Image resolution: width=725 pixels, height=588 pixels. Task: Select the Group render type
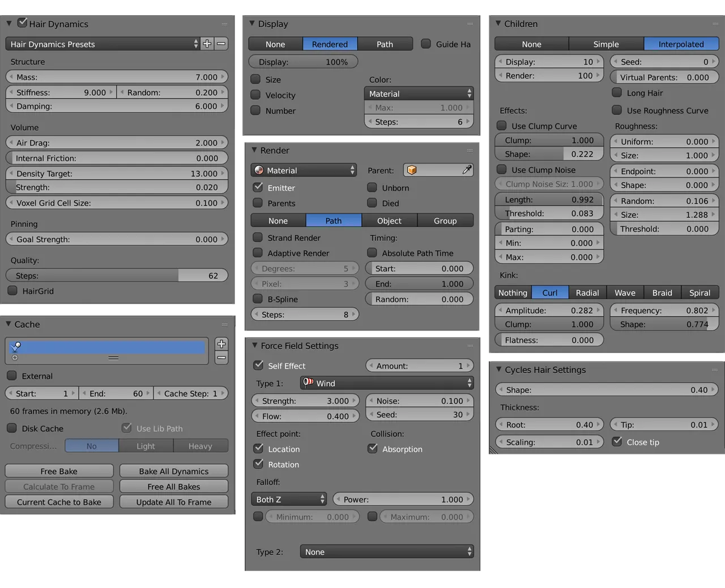[446, 221]
